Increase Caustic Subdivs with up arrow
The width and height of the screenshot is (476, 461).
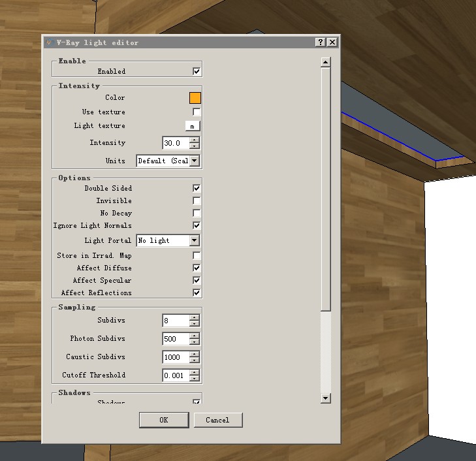(195, 354)
